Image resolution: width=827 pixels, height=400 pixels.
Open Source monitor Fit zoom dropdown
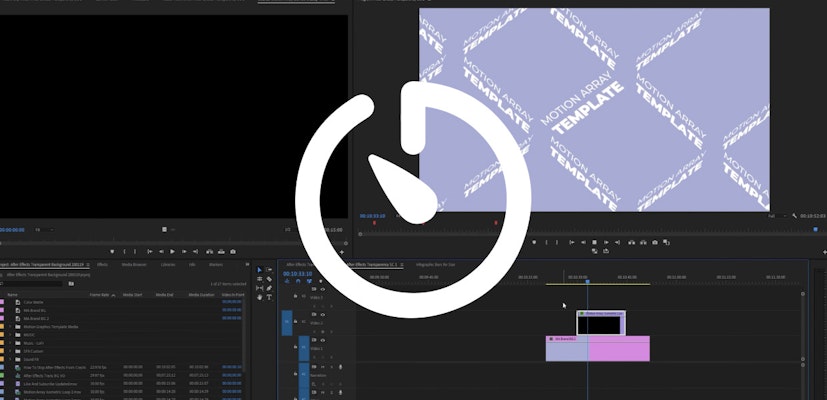43,230
